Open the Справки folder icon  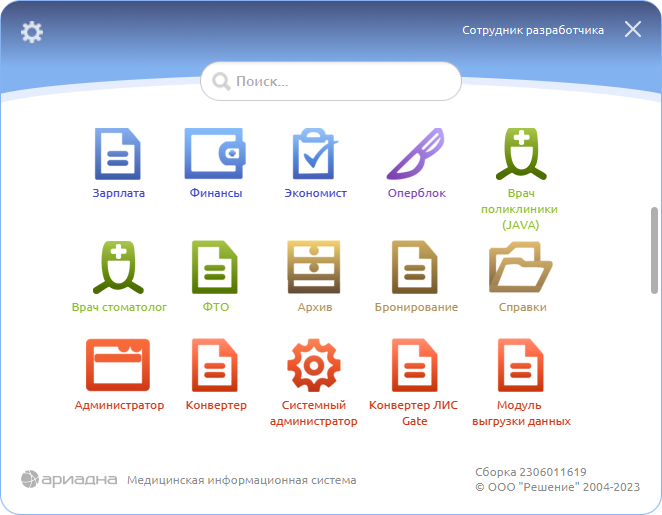coord(521,267)
